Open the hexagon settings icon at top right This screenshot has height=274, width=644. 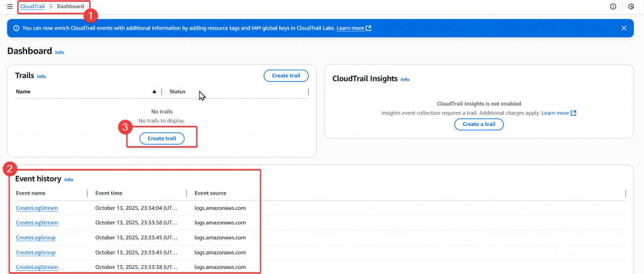coord(631,6)
